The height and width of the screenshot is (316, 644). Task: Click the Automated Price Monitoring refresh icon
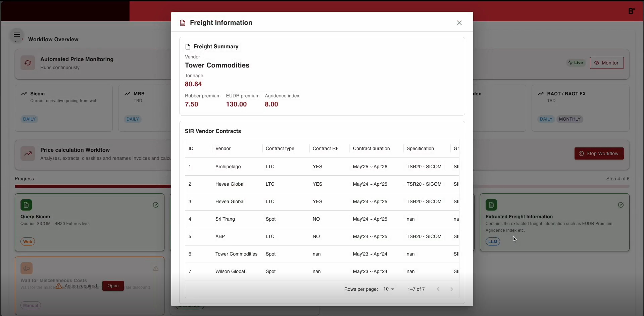click(28, 63)
